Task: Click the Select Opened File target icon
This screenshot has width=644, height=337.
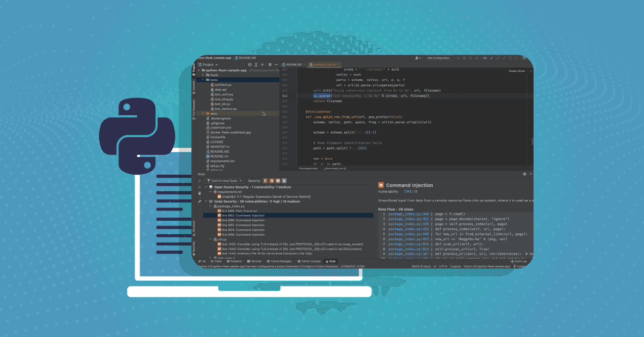Action: (249, 64)
